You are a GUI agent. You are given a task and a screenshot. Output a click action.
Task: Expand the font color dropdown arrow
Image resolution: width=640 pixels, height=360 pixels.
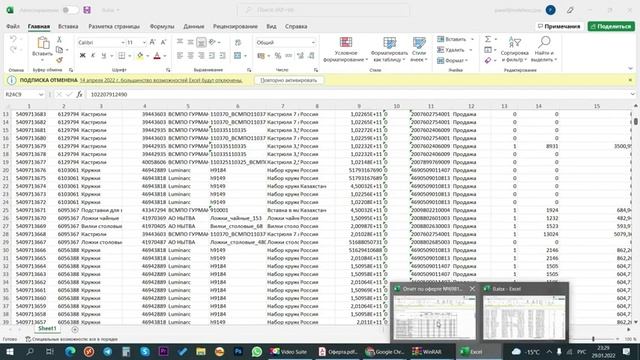[165, 56]
